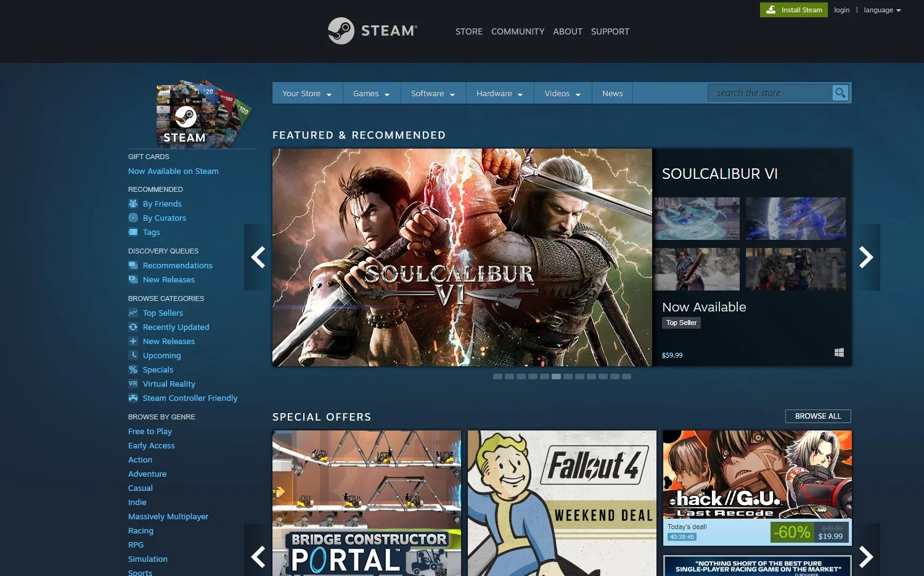Viewport: 924px width, 576px height.
Task: Browse the Simulation genre
Action: point(148,559)
